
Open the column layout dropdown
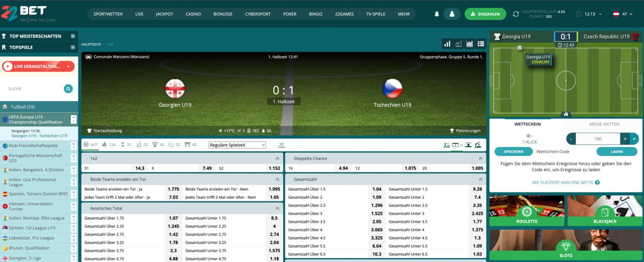point(457,145)
